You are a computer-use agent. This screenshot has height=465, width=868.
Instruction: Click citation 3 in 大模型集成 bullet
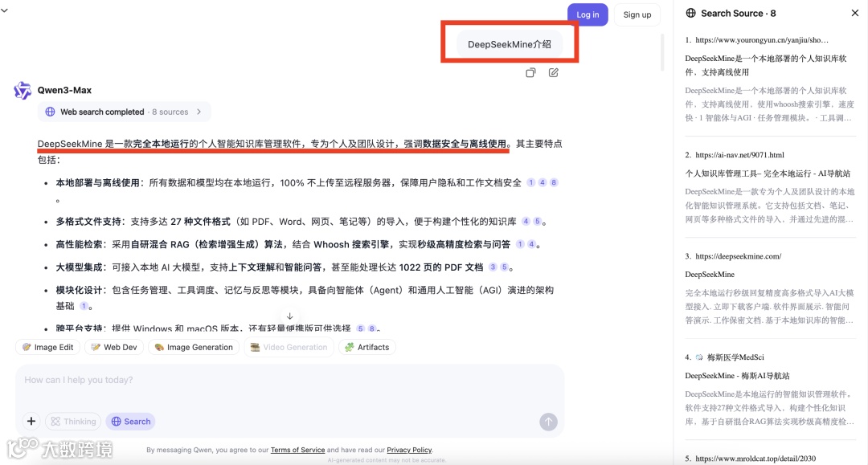[493, 267]
